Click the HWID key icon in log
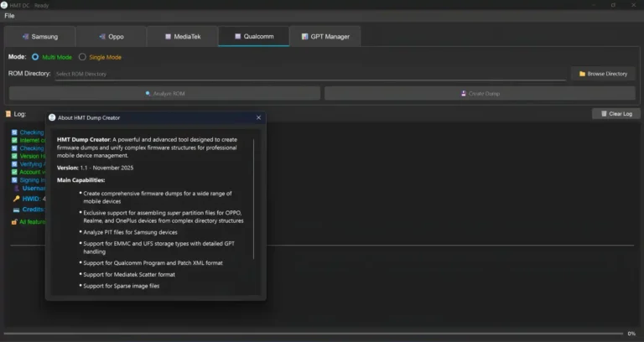644x342 pixels. [15, 199]
